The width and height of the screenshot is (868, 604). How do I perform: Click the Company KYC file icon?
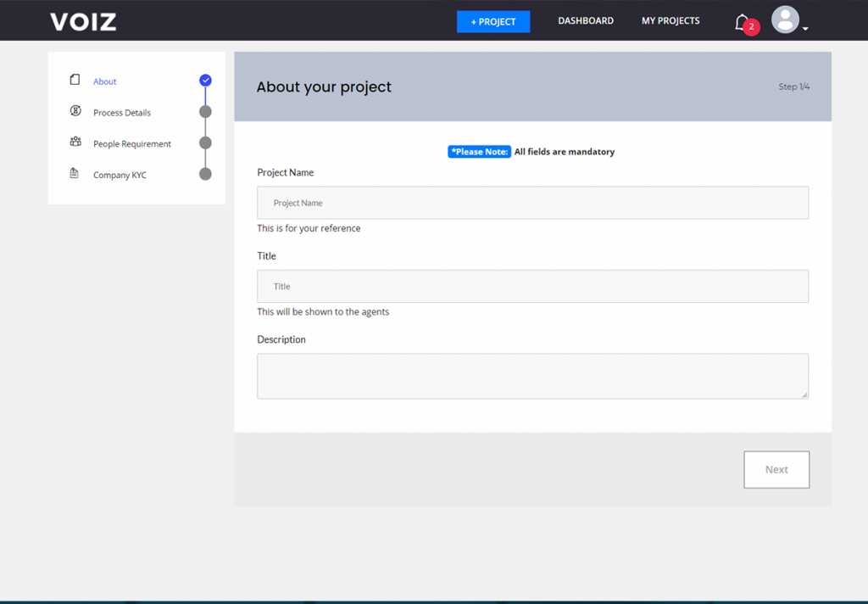coord(75,173)
